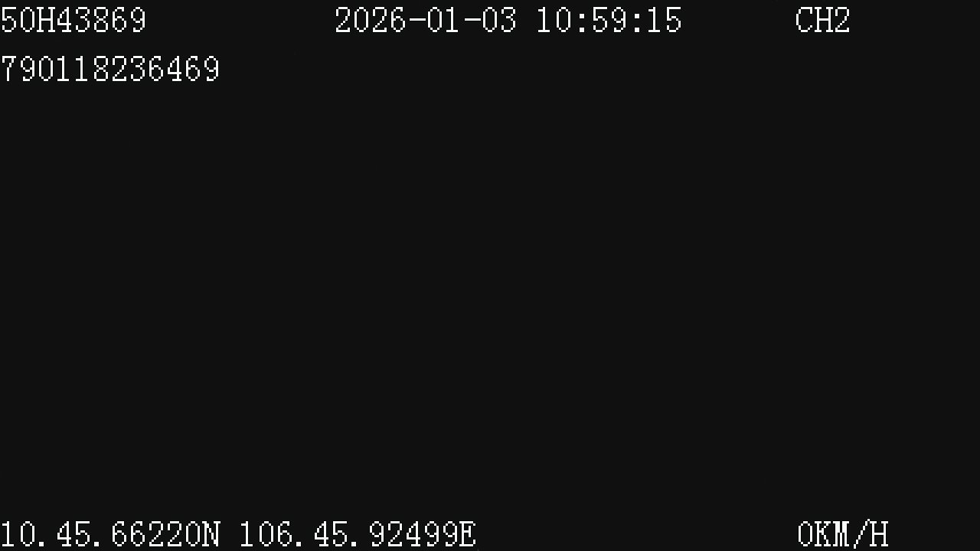
Task: Select the month value 01 in the date
Action: point(444,20)
